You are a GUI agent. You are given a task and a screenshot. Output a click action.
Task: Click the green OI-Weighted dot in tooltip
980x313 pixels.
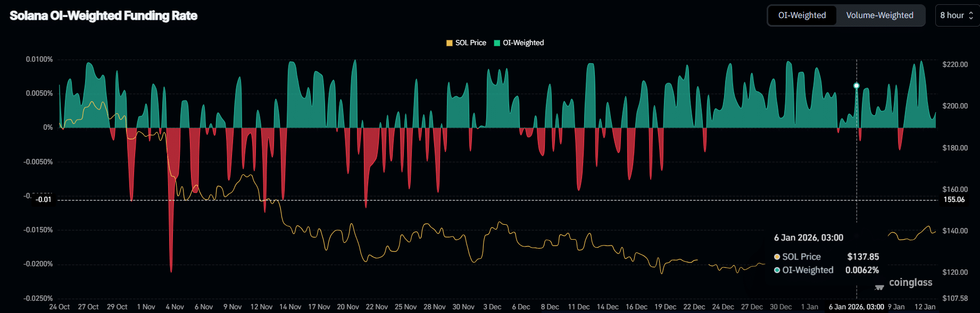pyautogui.click(x=777, y=270)
